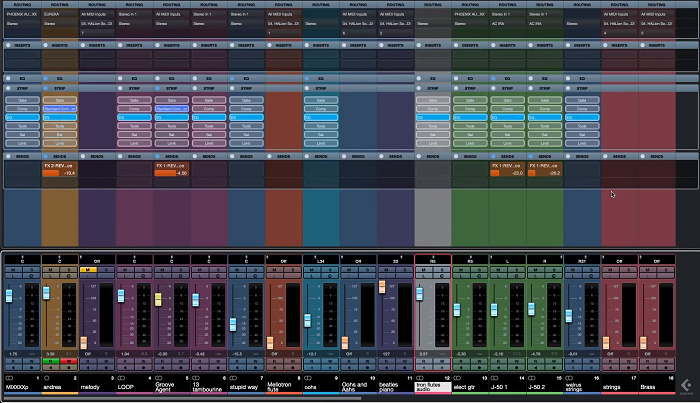This screenshot has width=700, height=403.
Task: Toggle EQ bypass on andrea channel
Action: point(46,78)
